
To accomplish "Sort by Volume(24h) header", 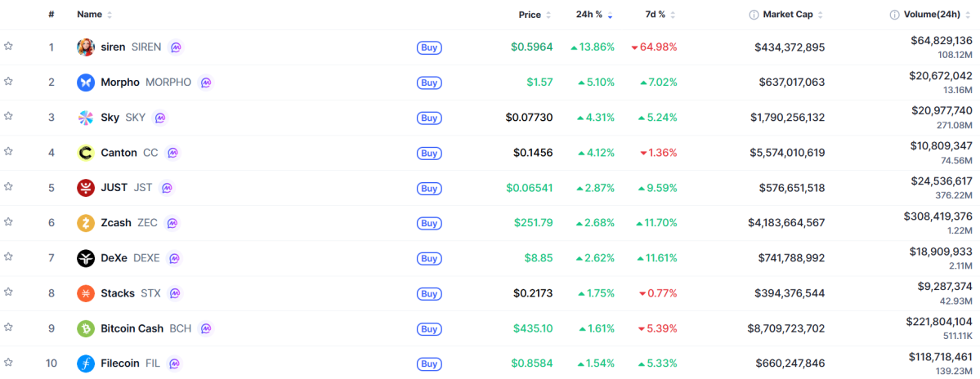I will (937, 15).
